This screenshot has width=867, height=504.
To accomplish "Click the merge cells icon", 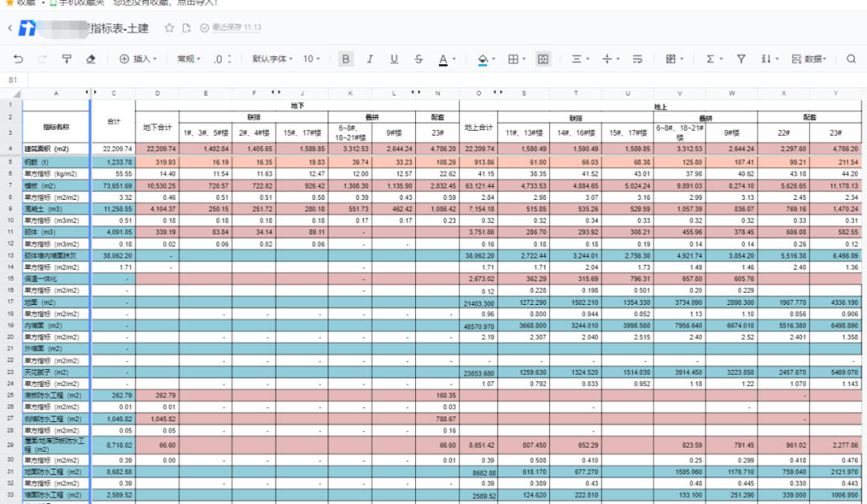I will [x=543, y=59].
